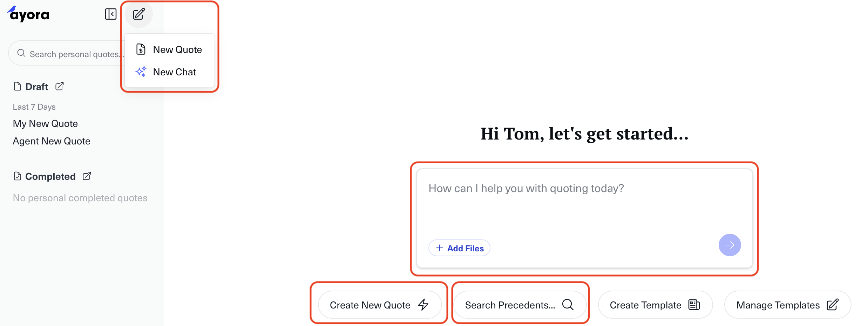Open the My New Quote draft
The height and width of the screenshot is (326, 868).
(46, 124)
